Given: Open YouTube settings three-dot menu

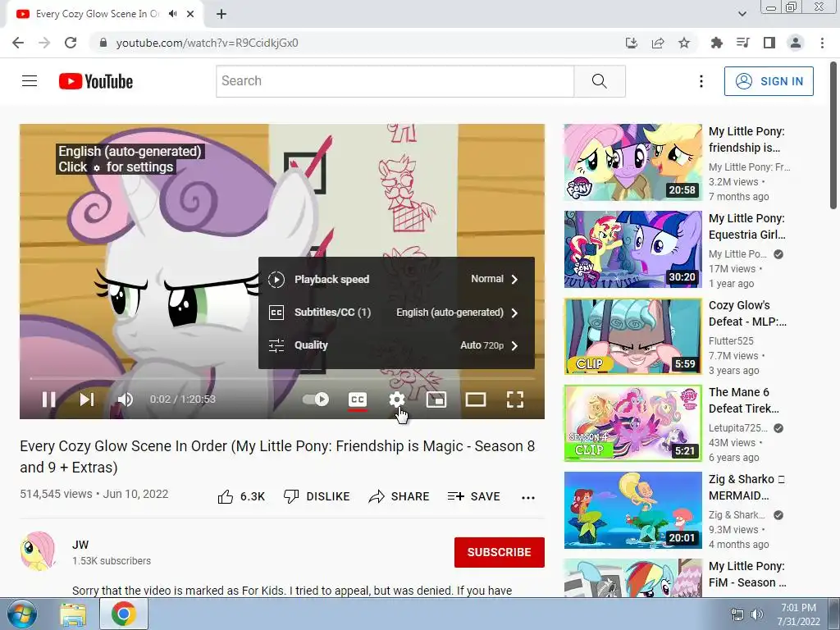Looking at the screenshot, I should (x=701, y=81).
